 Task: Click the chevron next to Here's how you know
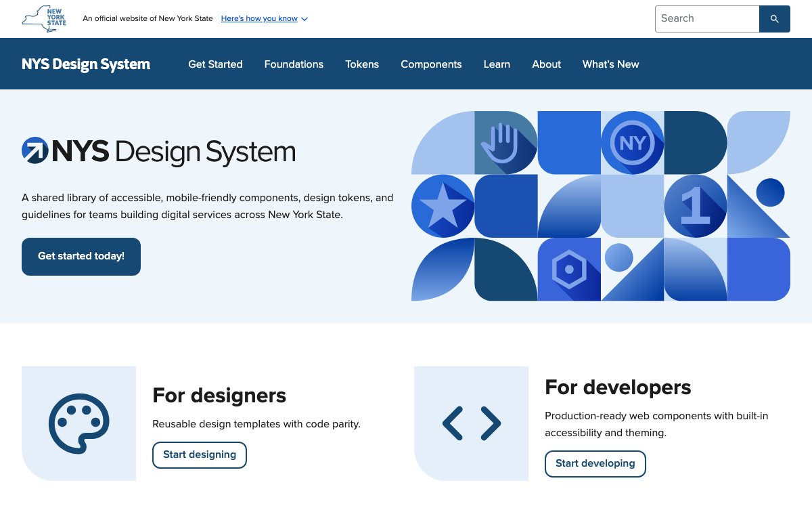[304, 19]
